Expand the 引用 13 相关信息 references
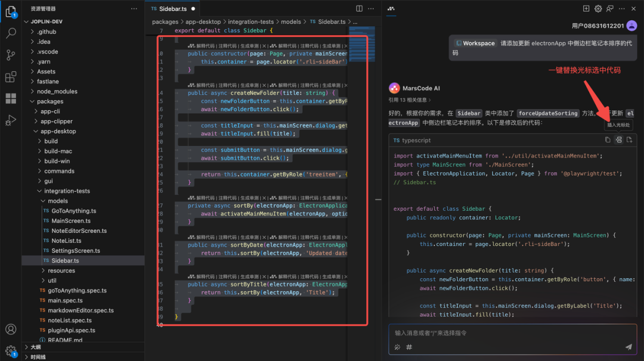The height and width of the screenshot is (361, 644). [410, 100]
